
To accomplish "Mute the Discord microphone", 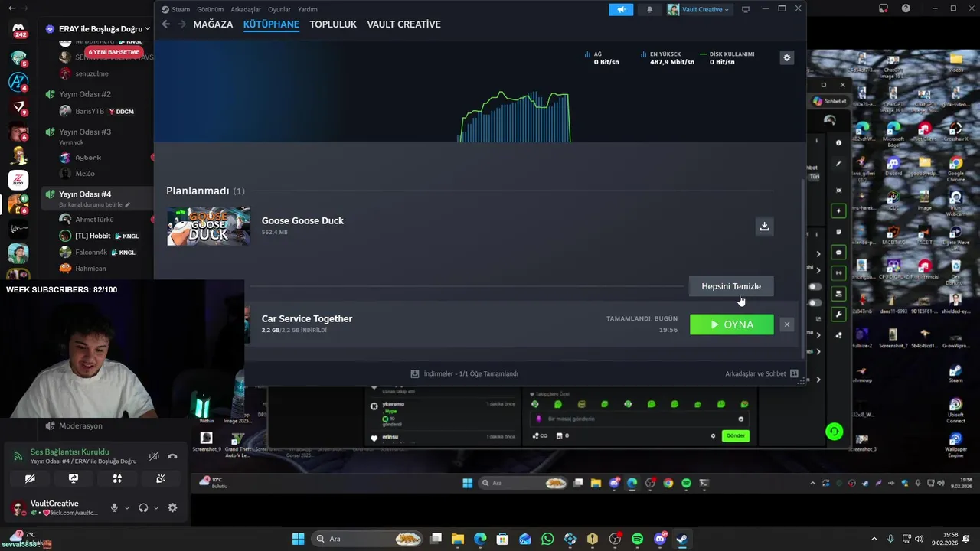I will [x=114, y=507].
